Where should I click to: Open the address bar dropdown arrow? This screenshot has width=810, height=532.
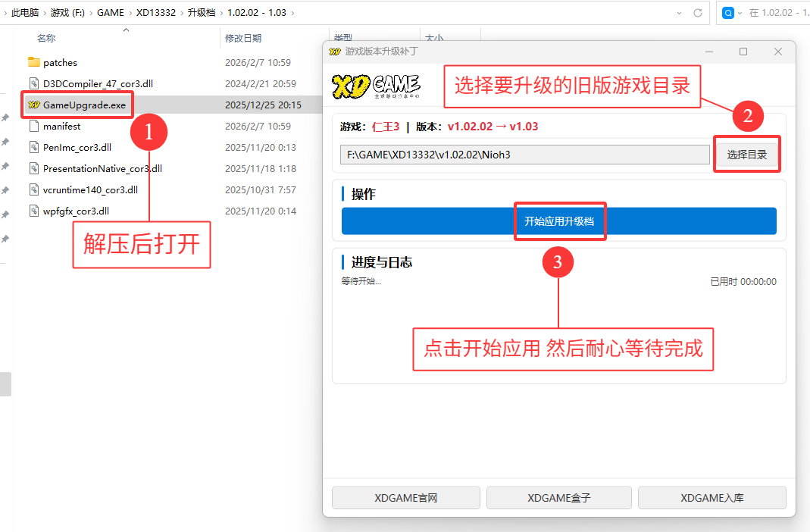pos(680,13)
